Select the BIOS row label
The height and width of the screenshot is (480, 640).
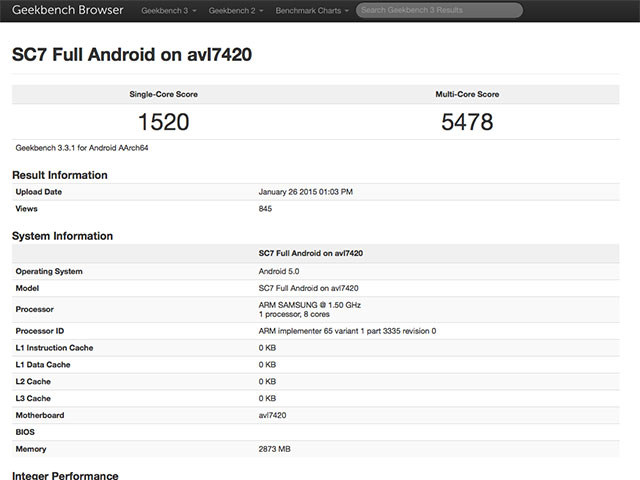(25, 432)
